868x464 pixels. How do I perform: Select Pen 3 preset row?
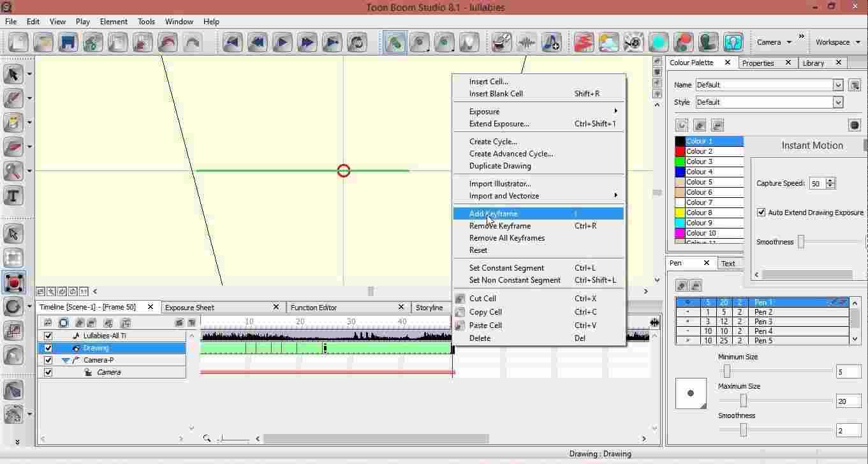tap(763, 322)
